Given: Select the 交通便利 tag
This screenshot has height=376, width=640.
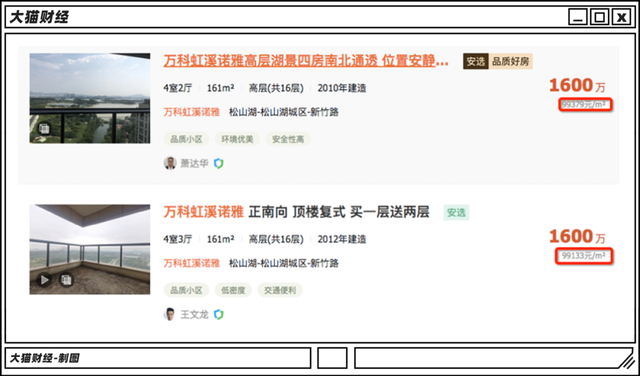Looking at the screenshot, I should tap(280, 290).
